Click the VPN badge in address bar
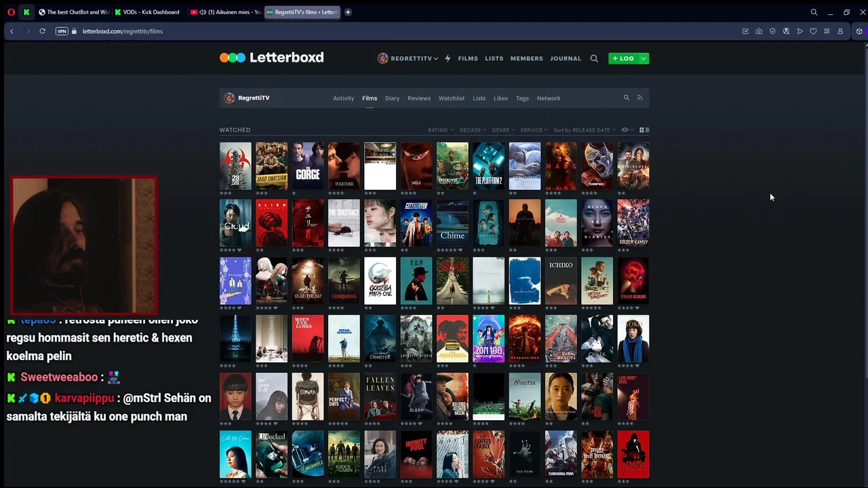 coord(62,31)
